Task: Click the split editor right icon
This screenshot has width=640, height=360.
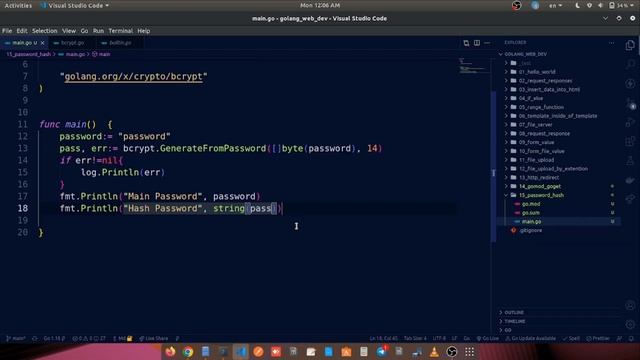Action: click(477, 43)
